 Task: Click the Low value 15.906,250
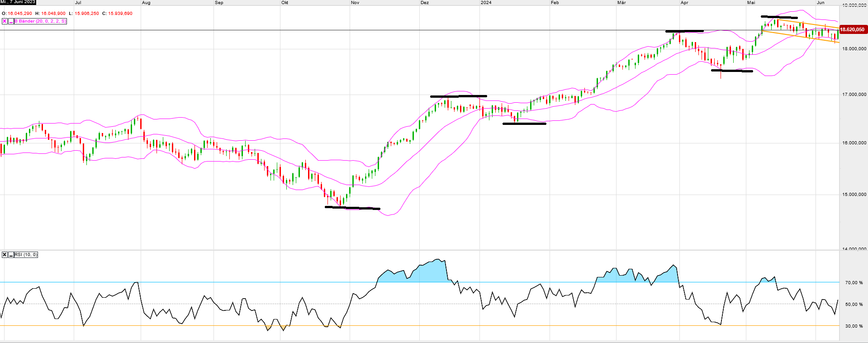pos(87,14)
